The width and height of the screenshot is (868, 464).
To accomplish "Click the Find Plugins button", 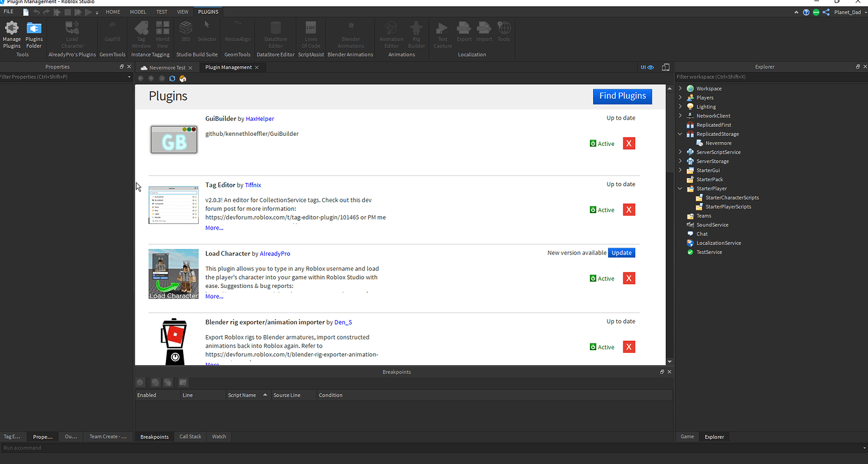I will point(622,96).
